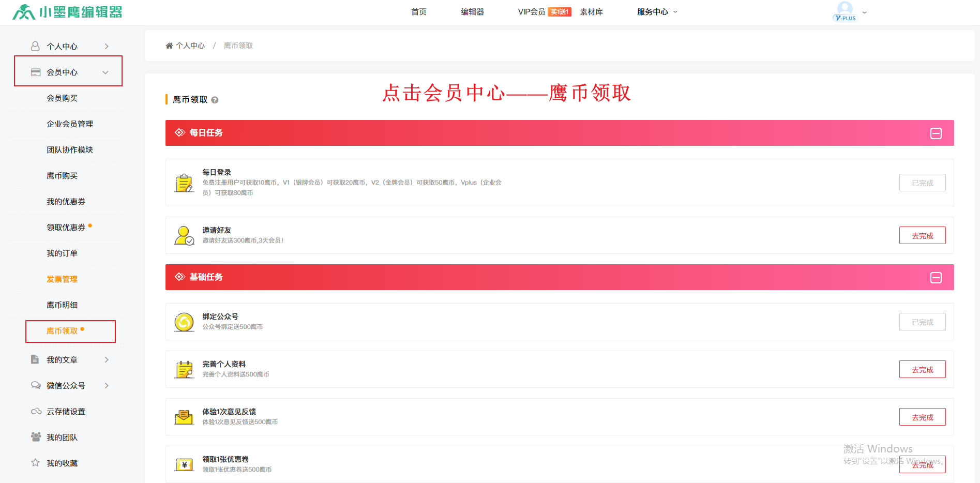Select 我的订单 in sidebar
980x483 pixels.
pos(62,253)
